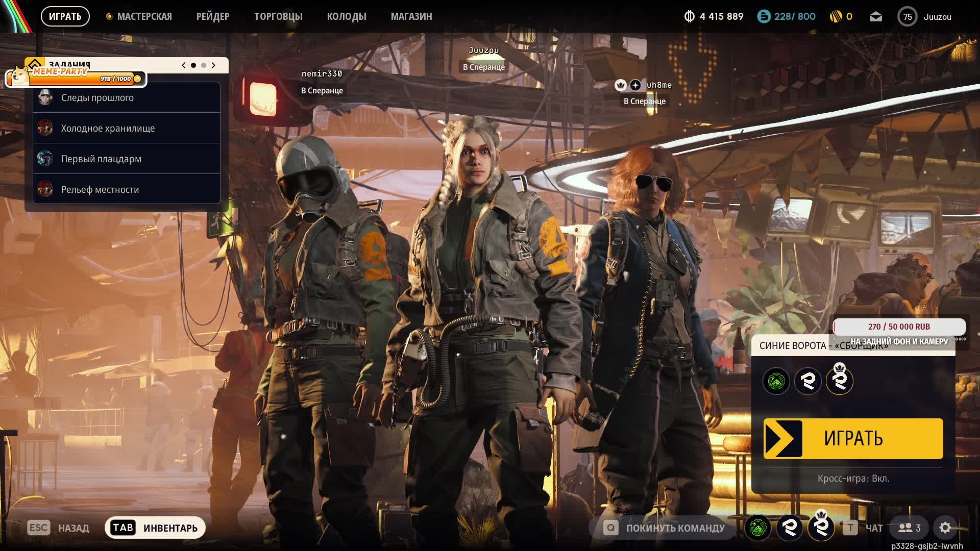Click the plus icon next to uh8me
This screenshot has height=551, width=980.
click(635, 85)
